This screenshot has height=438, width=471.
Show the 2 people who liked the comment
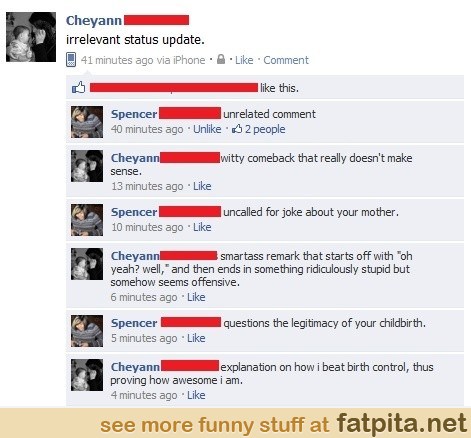point(265,129)
